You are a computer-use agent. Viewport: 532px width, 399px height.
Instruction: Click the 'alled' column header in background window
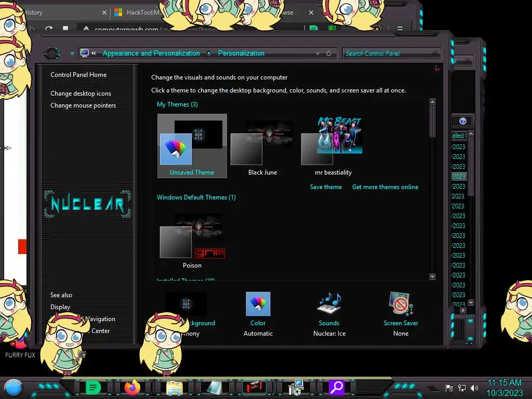tap(459, 136)
